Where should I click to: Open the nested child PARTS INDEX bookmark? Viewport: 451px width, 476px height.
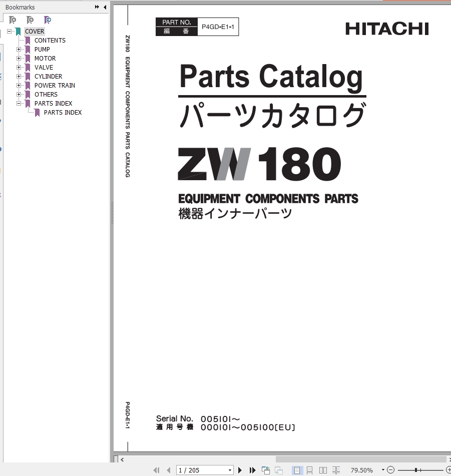point(63,112)
